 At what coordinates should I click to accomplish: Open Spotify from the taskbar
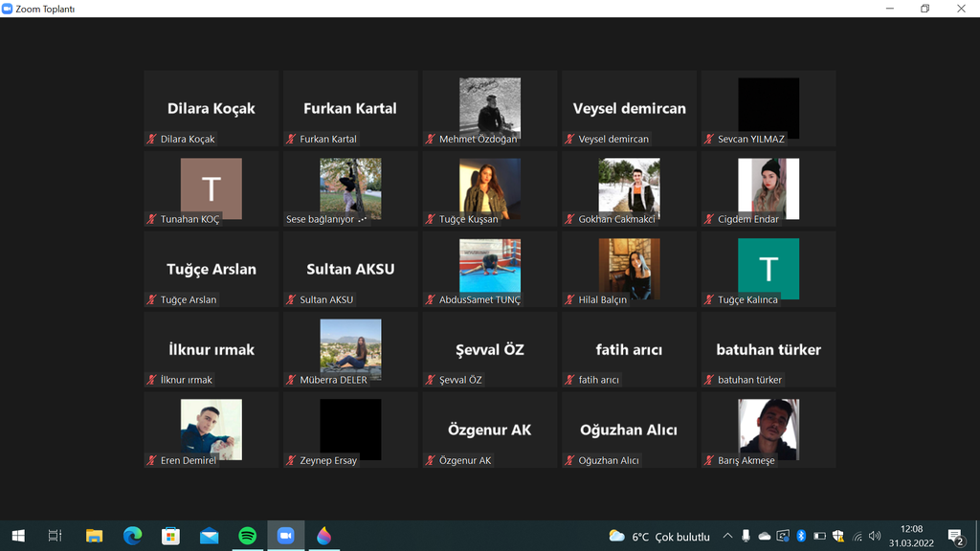247,536
